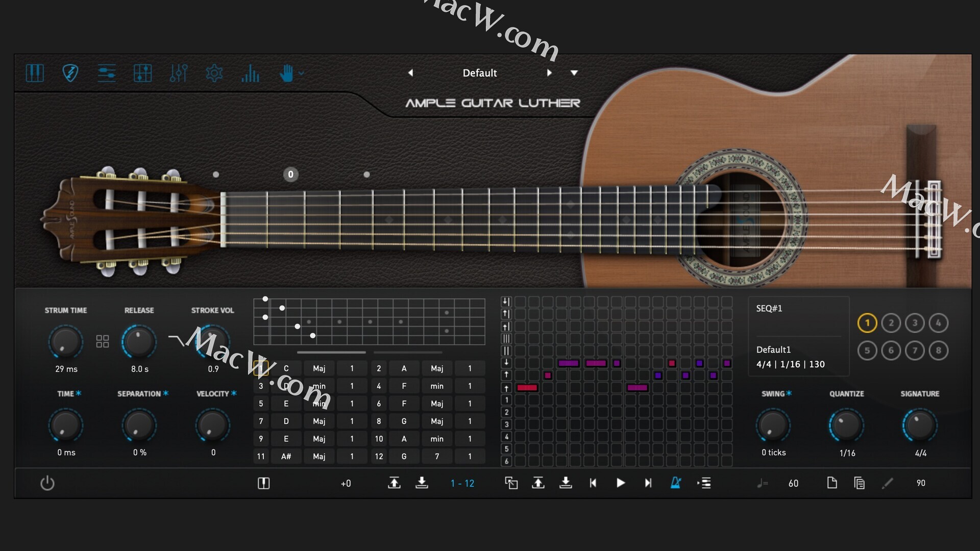Open the preset dropdown triangle
This screenshot has width=980, height=551.
coord(574,73)
